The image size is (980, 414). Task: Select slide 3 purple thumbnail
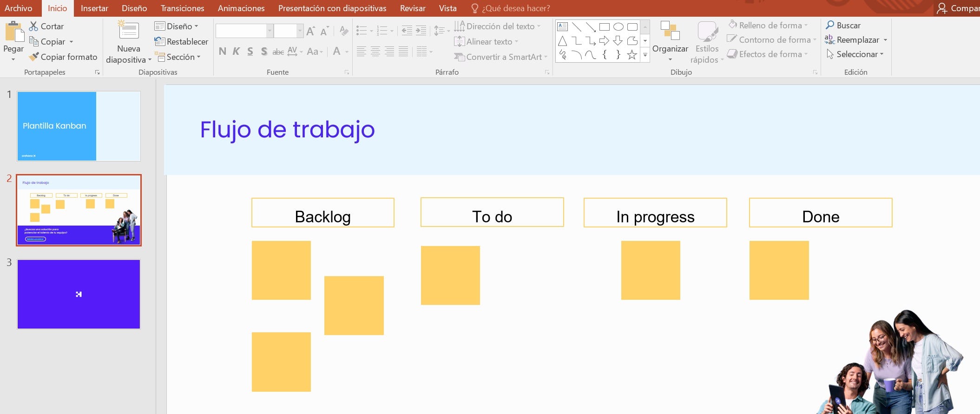tap(79, 294)
